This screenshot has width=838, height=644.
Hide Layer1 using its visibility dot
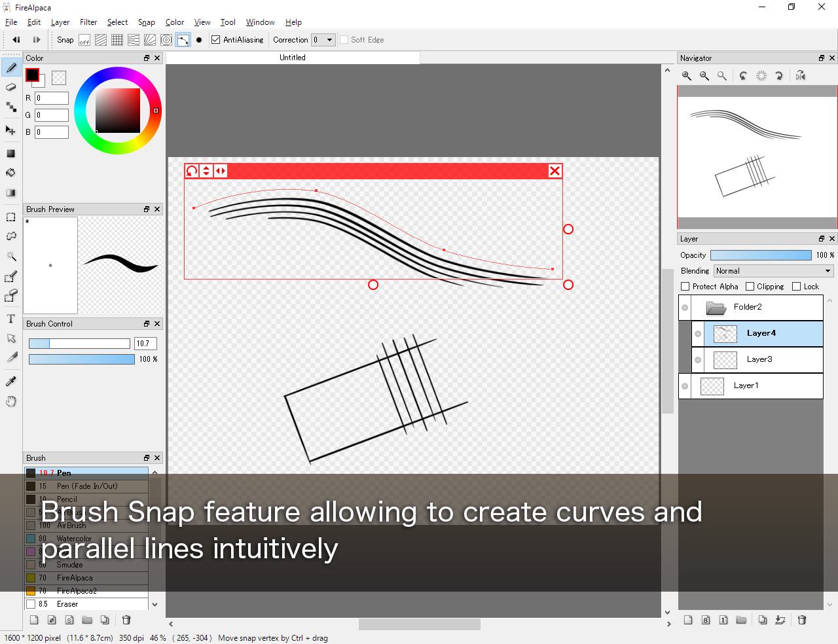point(685,386)
